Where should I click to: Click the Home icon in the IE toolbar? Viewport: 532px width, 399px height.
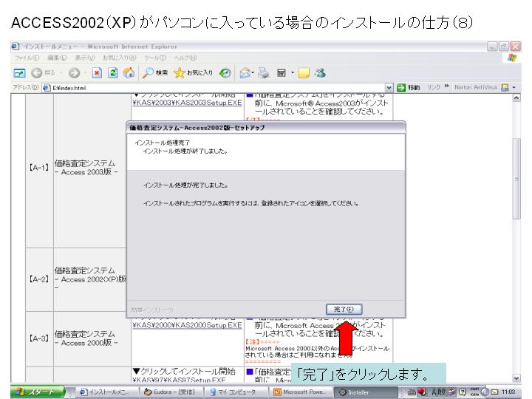pyautogui.click(x=129, y=73)
